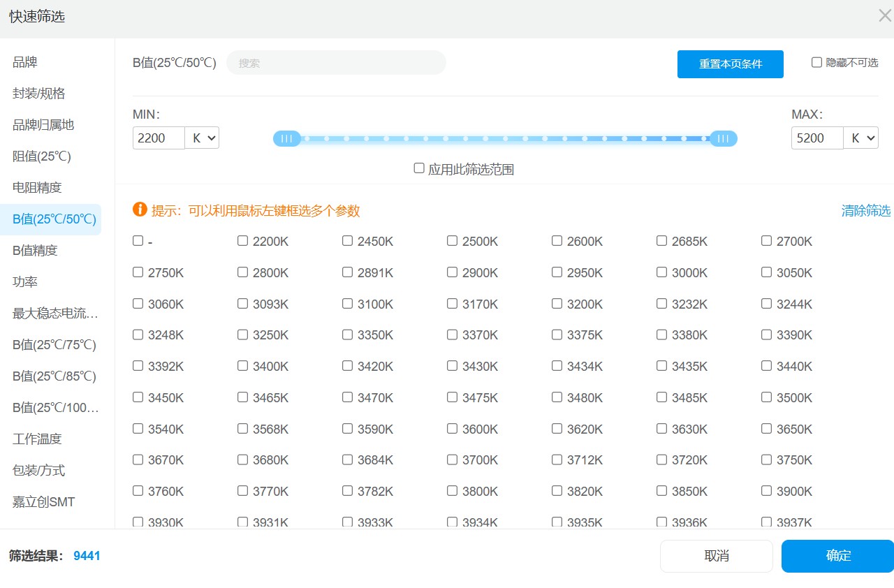The image size is (894, 588).
Task: Check the 3712K checkbox
Action: [557, 460]
